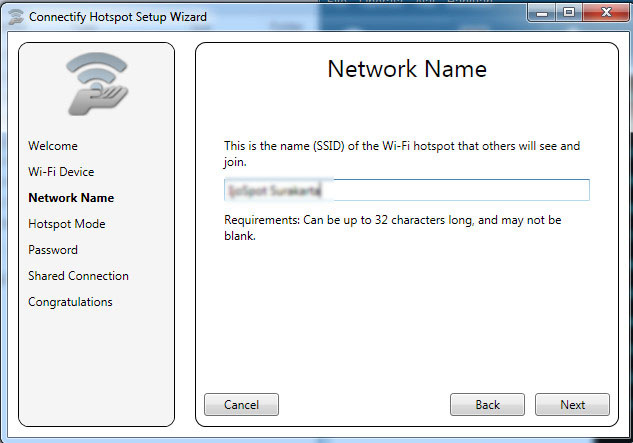The width and height of the screenshot is (633, 443).
Task: Open the Shared Connection step
Action: [x=78, y=276]
